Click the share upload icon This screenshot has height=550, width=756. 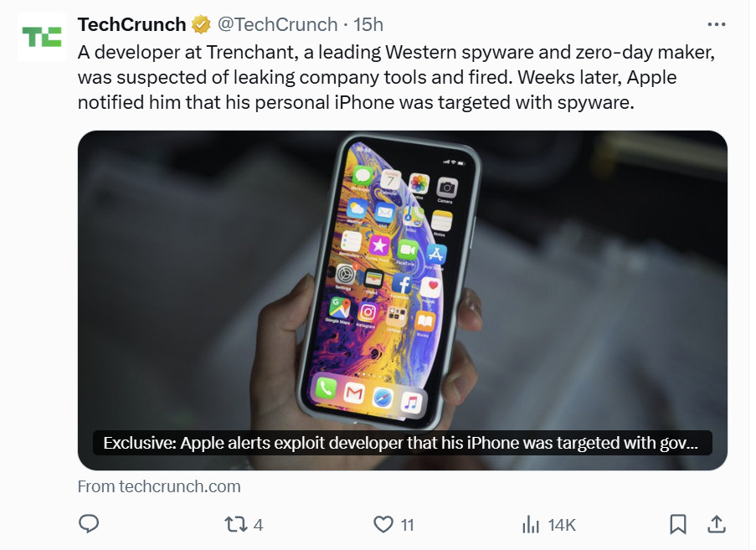coord(717,524)
